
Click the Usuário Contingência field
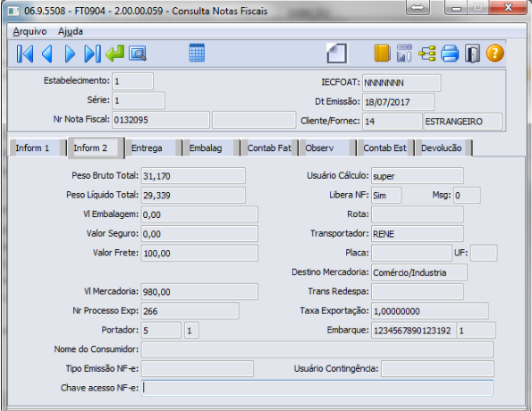[437, 369]
